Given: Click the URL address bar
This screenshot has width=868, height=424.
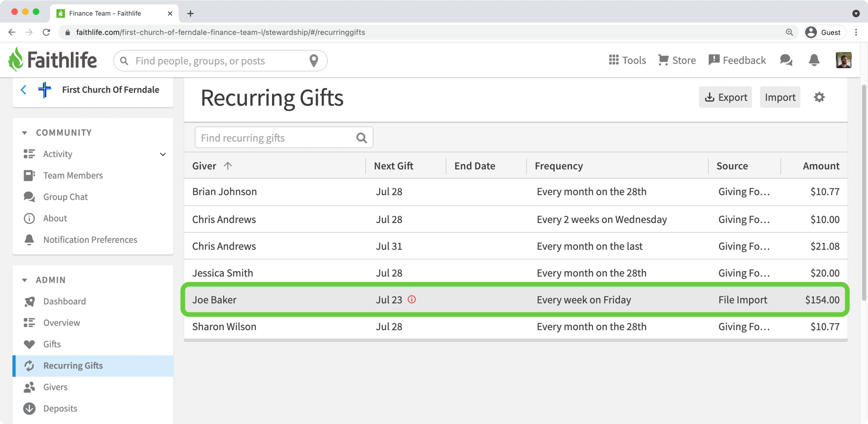Looking at the screenshot, I should (x=429, y=32).
